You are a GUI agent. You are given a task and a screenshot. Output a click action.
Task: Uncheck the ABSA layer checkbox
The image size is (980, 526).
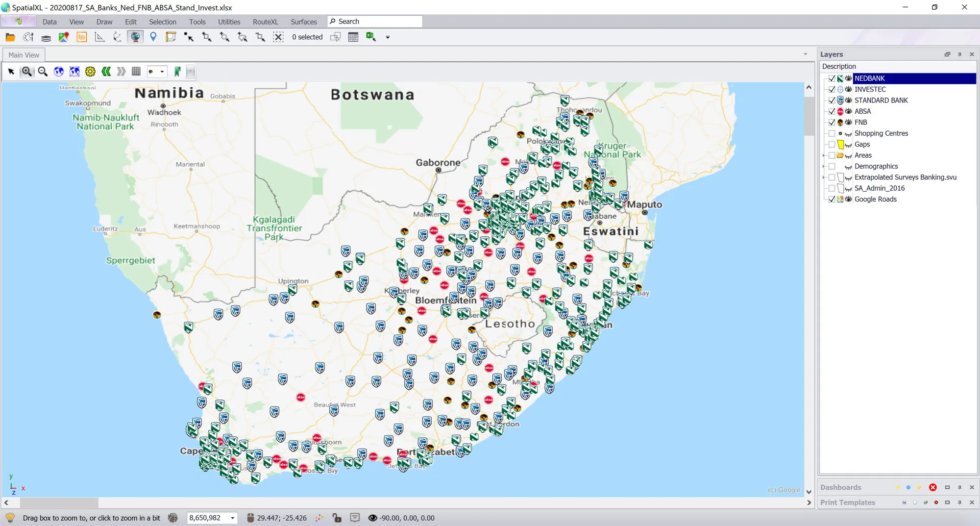pyautogui.click(x=832, y=111)
